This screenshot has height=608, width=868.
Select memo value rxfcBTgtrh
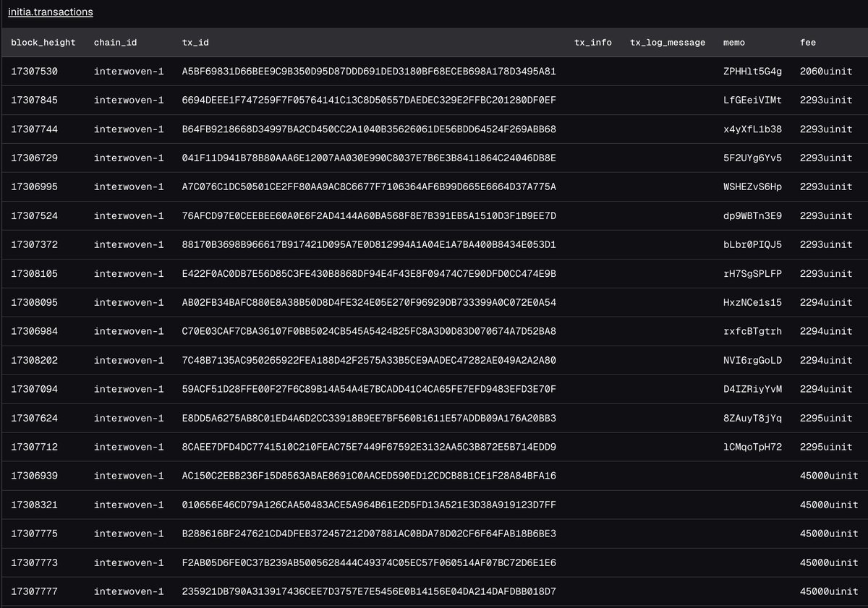click(x=752, y=332)
